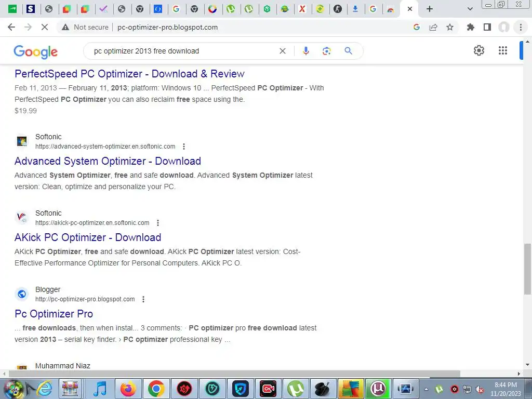The width and height of the screenshot is (532, 399).
Task: Open a new tab
Action: (x=430, y=9)
